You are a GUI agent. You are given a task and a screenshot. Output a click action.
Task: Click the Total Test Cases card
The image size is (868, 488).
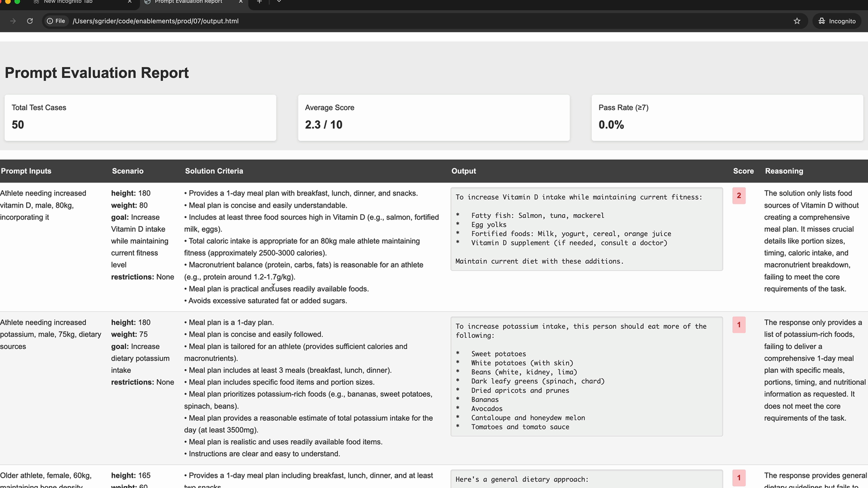point(140,117)
